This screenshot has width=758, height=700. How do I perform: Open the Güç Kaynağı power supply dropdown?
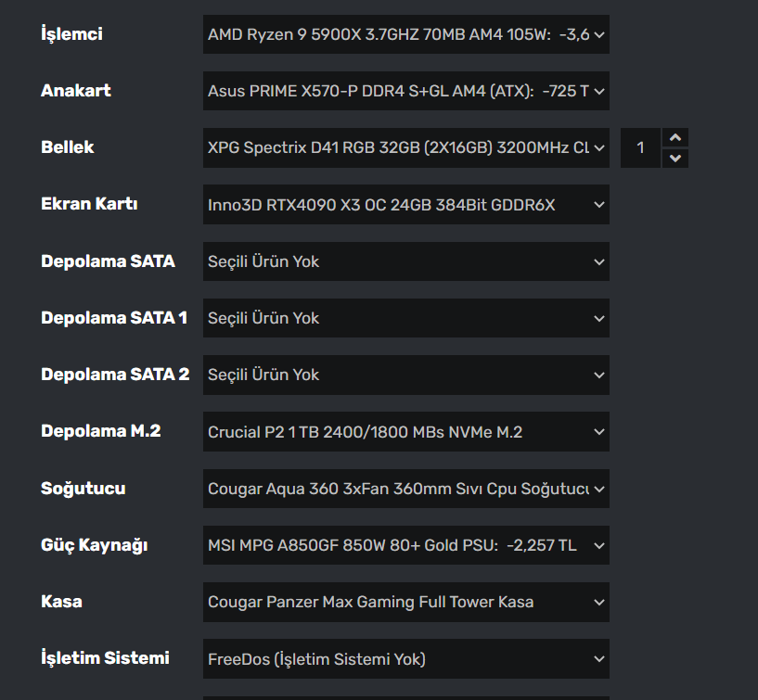(405, 545)
